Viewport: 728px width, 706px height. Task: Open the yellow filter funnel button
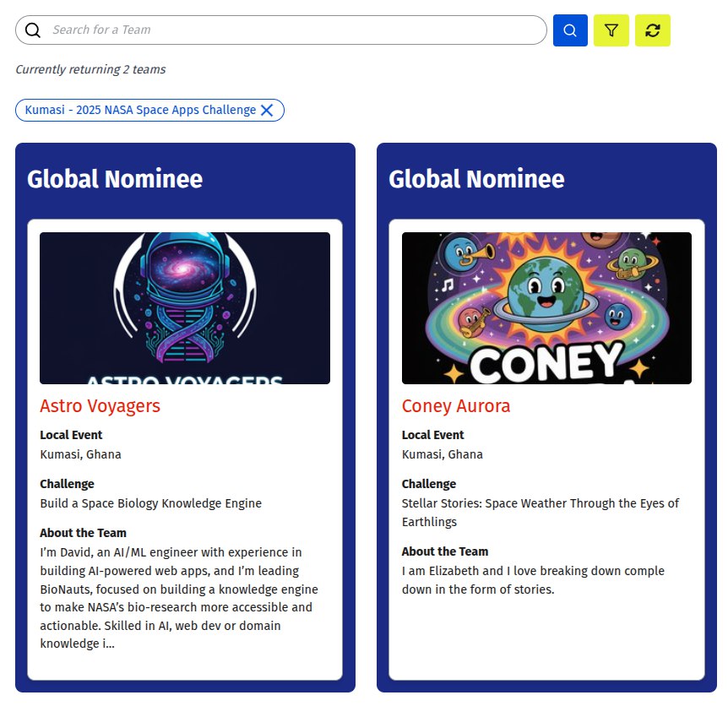point(611,30)
